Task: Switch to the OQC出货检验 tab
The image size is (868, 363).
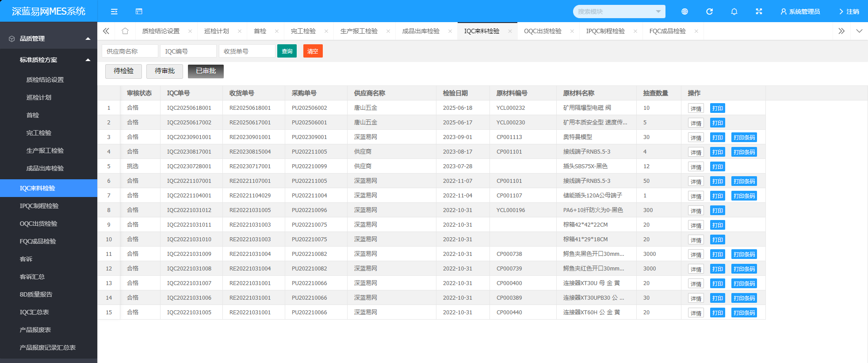Action: coord(543,31)
